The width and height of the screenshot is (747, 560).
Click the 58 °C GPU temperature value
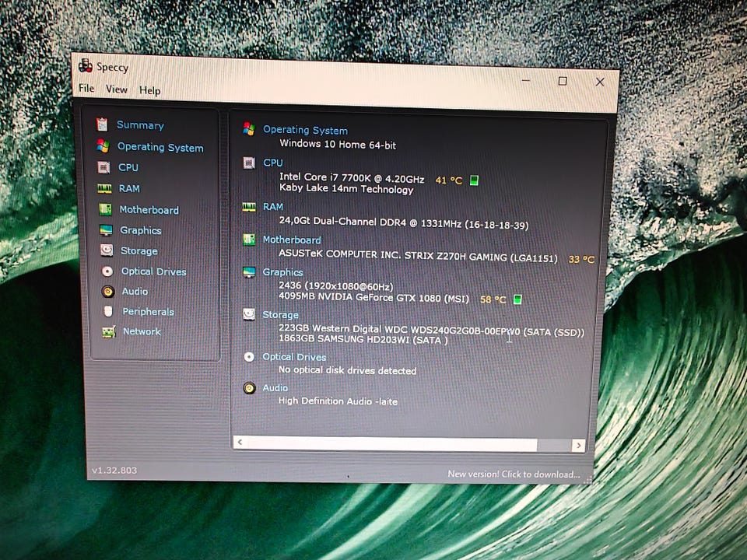493,299
